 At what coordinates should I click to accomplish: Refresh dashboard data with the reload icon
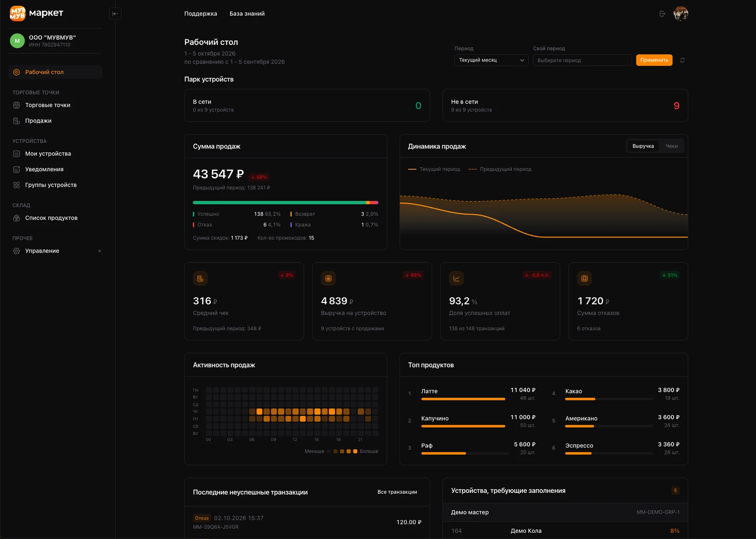click(x=682, y=60)
